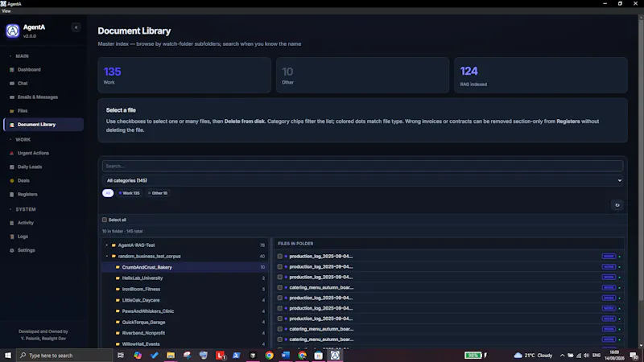Click the folder icon beside random_business_test_corpus
644x362 pixels.
click(x=114, y=257)
